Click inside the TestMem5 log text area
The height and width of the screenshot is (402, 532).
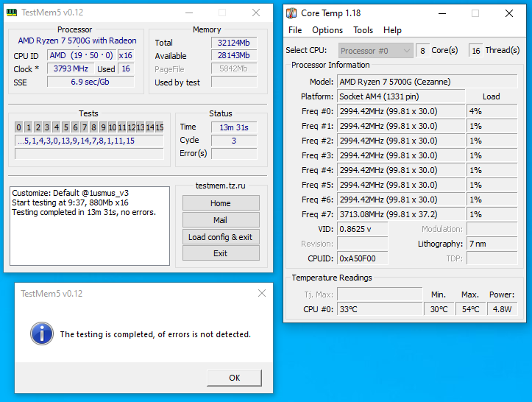coord(89,236)
